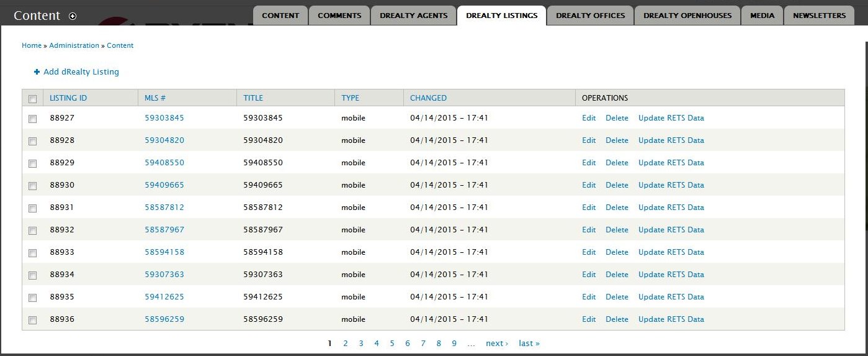868x356 pixels.
Task: Open the Media tab
Action: (762, 16)
